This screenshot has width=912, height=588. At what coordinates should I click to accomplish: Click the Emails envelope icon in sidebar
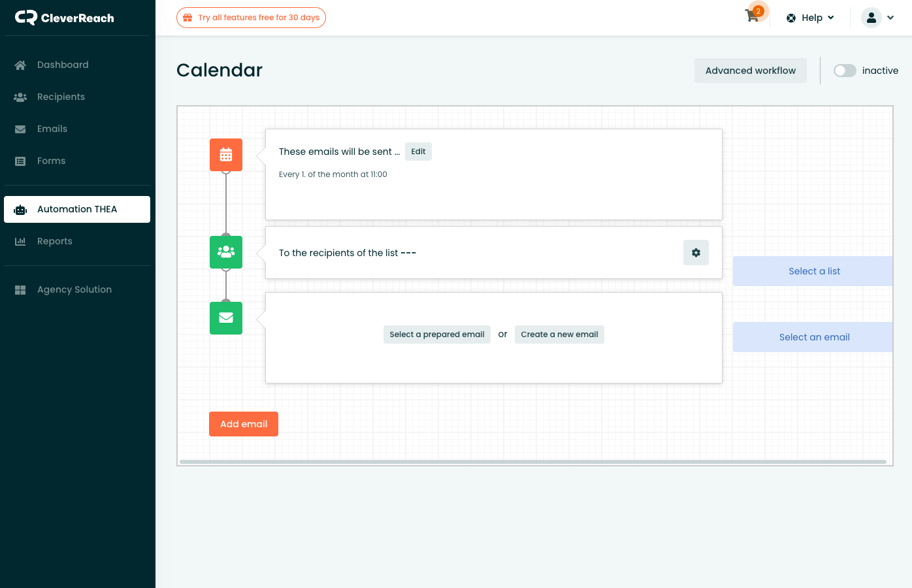20,129
